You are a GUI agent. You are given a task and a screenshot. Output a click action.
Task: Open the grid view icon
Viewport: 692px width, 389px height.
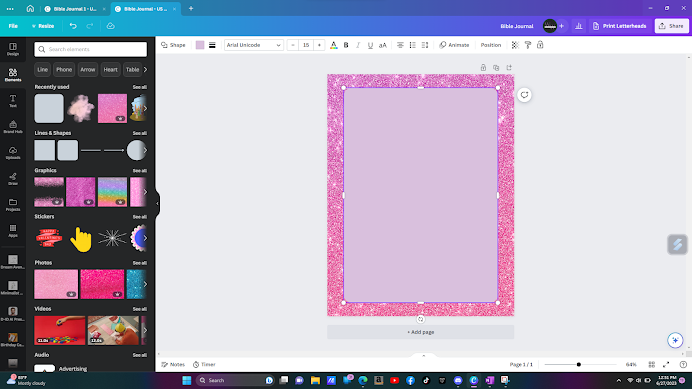click(651, 364)
